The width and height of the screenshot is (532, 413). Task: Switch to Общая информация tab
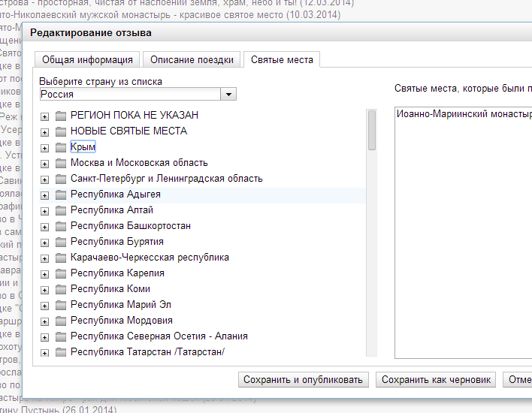[87, 60]
